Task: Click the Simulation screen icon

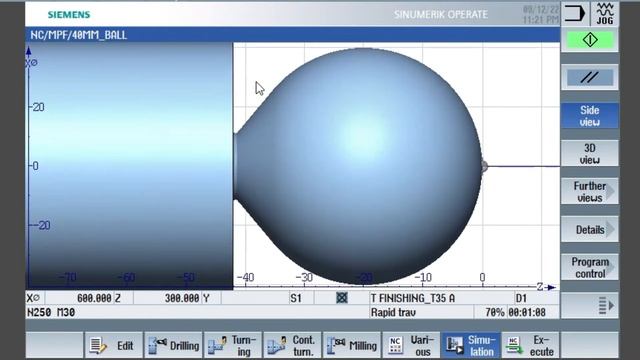Action: coord(454,346)
